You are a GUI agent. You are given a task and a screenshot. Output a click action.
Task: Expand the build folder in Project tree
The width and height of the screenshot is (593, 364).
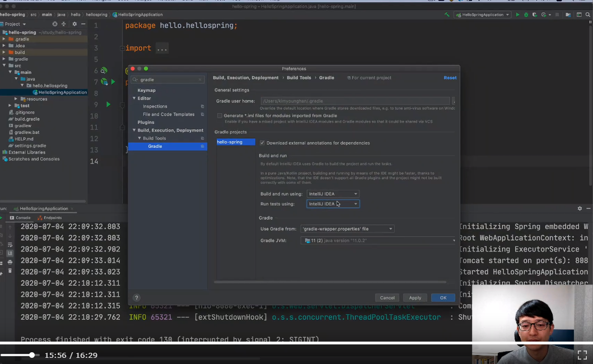point(4,52)
